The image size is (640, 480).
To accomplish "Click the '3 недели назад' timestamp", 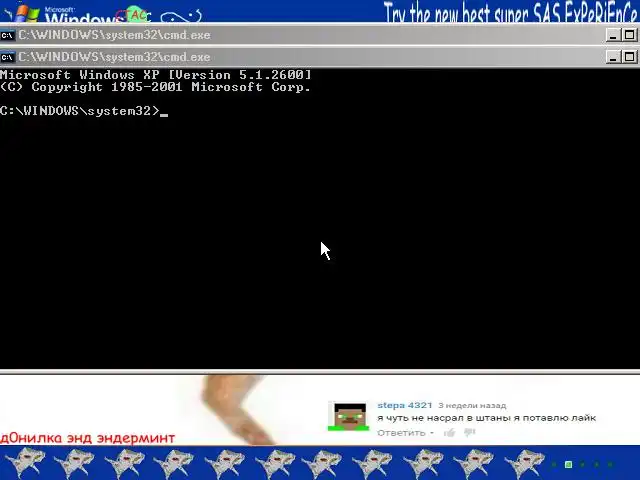I will [472, 406].
